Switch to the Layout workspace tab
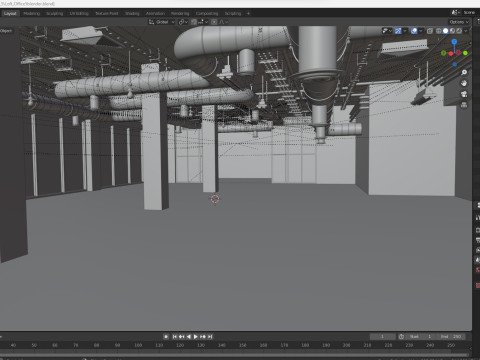Viewport: 480px width, 360px height. 10,13
